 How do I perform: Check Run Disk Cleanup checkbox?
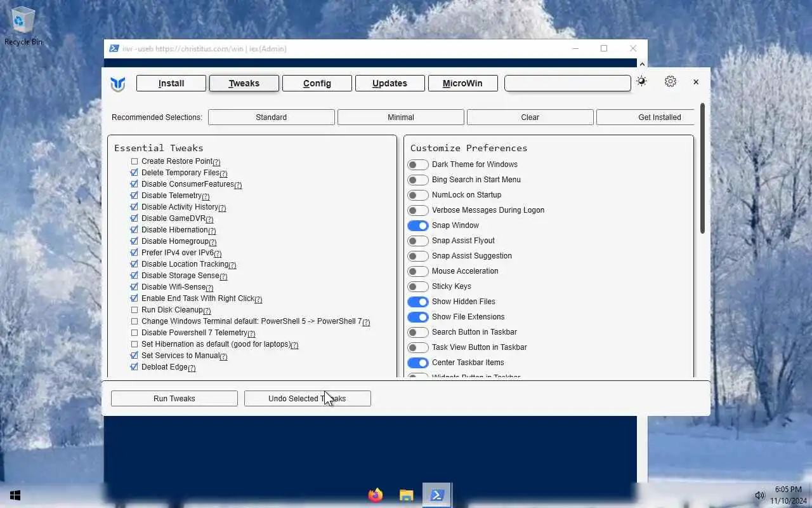(134, 310)
